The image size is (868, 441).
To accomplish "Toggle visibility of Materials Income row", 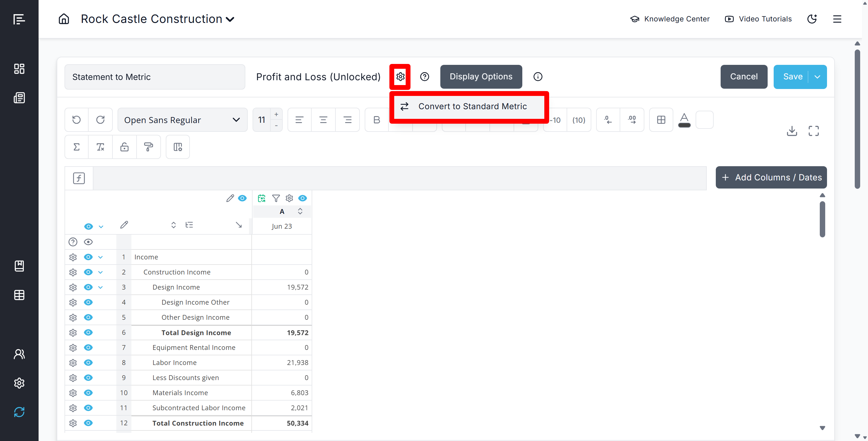I will click(88, 392).
